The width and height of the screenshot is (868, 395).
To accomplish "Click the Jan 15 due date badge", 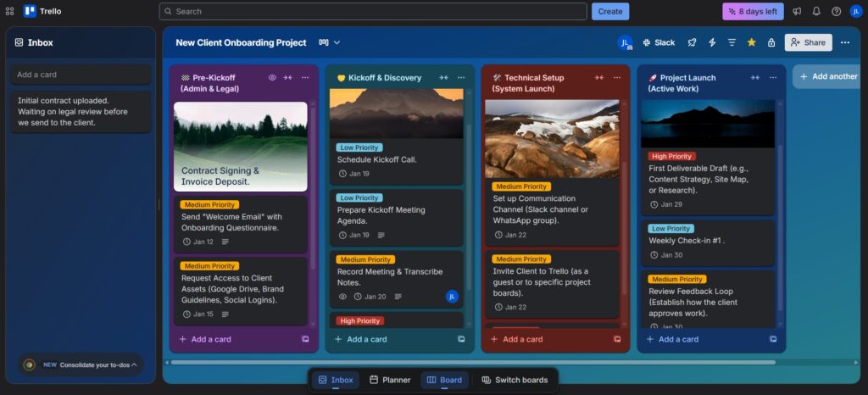I will tap(198, 314).
